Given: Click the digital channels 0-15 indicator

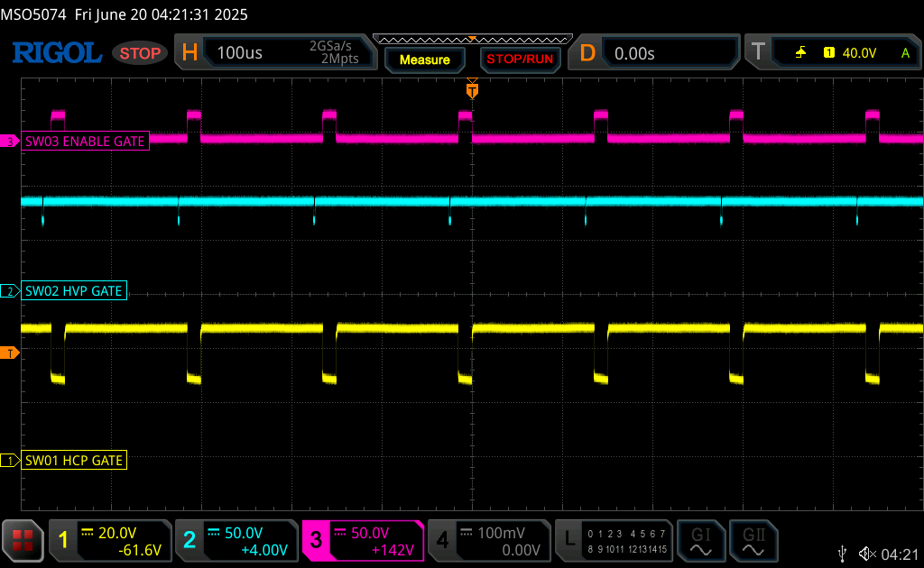Looking at the screenshot, I should tap(627, 542).
